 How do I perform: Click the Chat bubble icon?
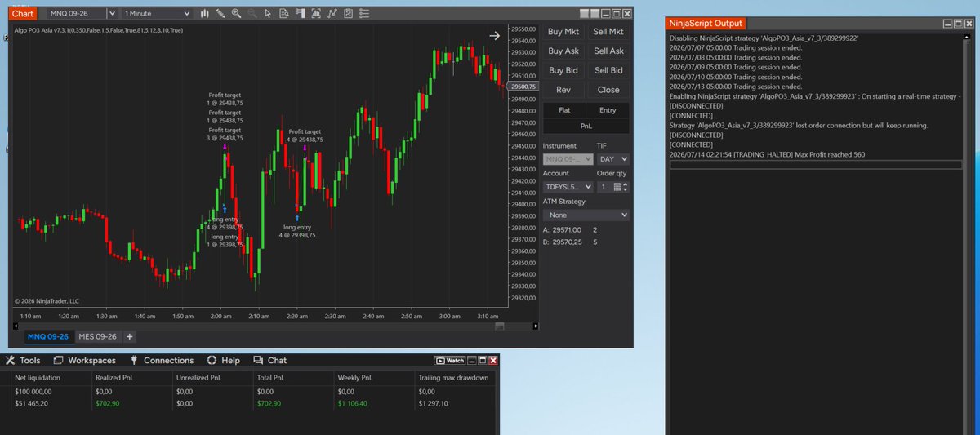tap(258, 360)
